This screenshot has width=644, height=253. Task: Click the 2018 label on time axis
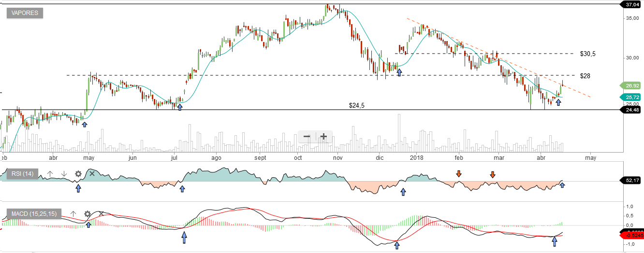[417, 157]
